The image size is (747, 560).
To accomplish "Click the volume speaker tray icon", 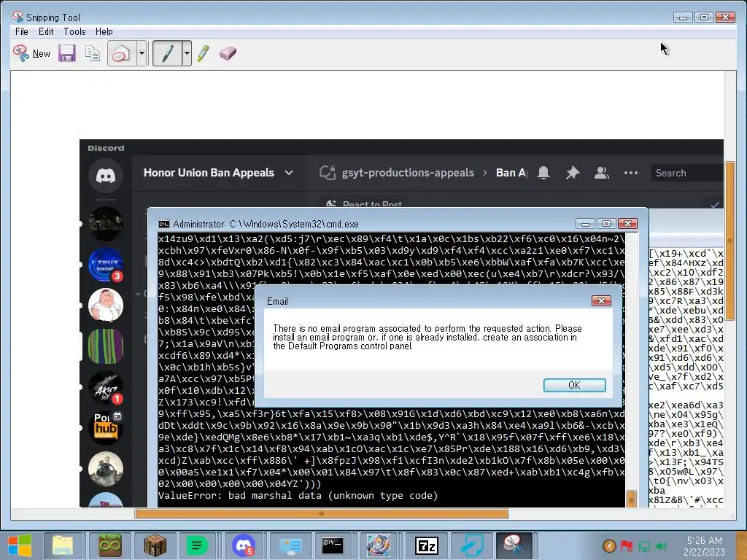I will click(661, 546).
